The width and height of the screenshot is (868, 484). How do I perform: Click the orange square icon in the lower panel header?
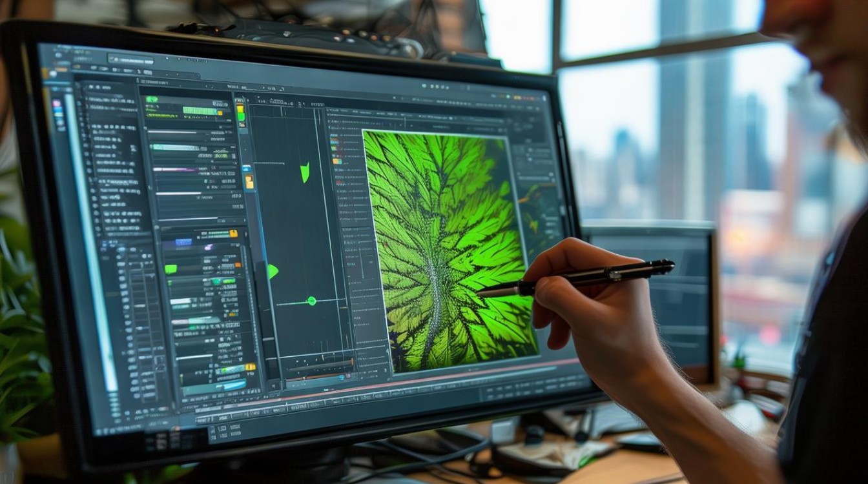pyautogui.click(x=232, y=234)
